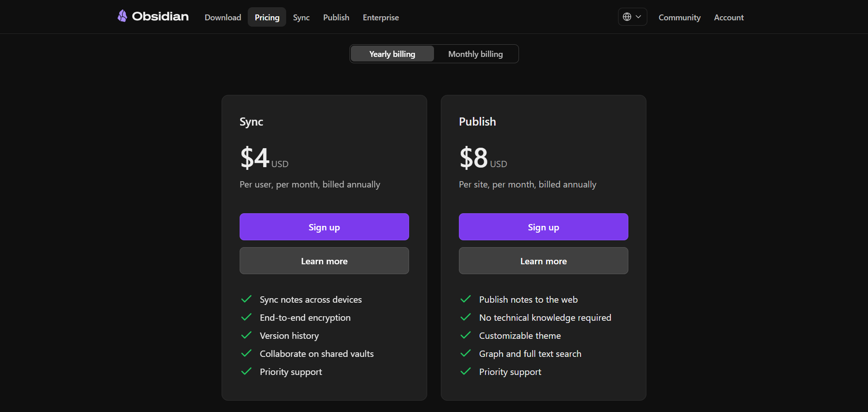
Task: Switch to Monthly billing
Action: point(475,54)
